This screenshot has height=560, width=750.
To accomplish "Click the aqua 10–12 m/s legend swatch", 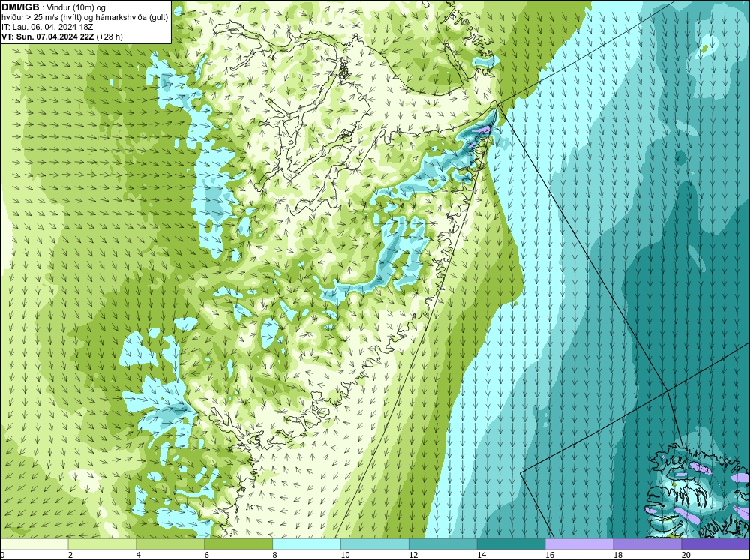I will [375, 544].
